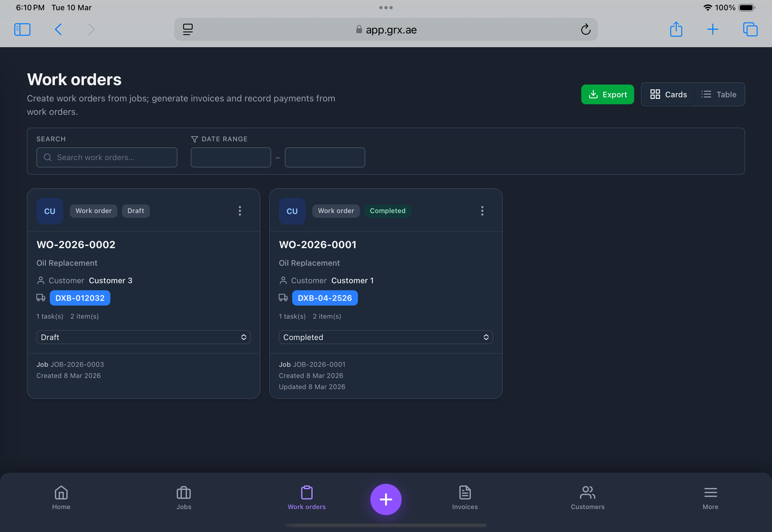This screenshot has width=772, height=532.
Task: Click the work orders search field
Action: coord(107,157)
